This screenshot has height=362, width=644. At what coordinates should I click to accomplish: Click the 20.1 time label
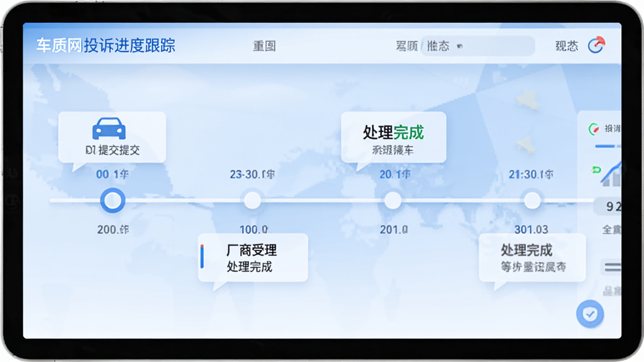coord(395,175)
